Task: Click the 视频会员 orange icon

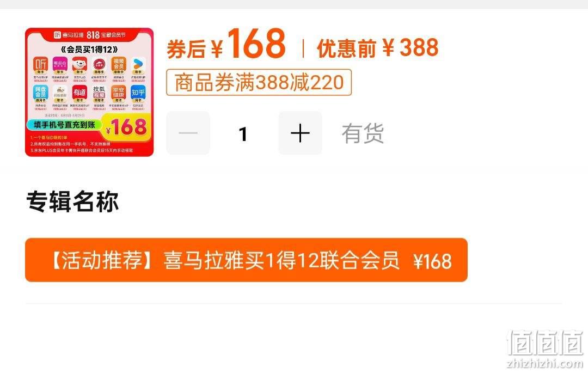Action: click(119, 64)
